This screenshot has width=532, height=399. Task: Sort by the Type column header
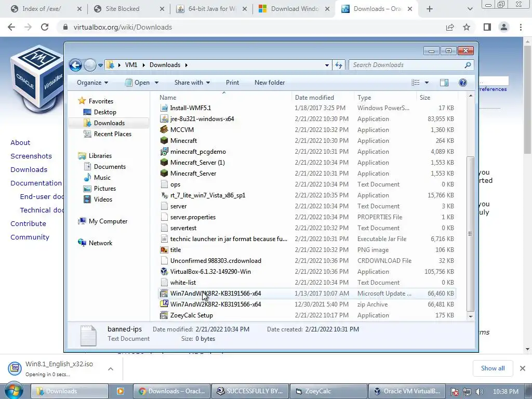(x=385, y=97)
